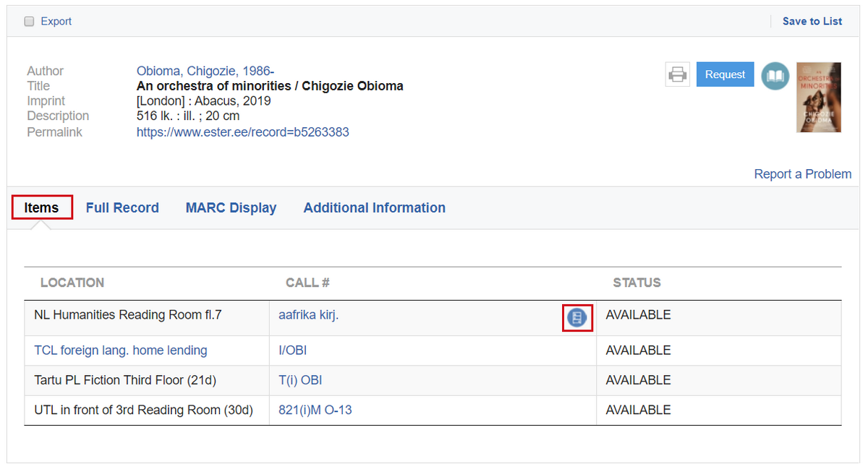Screen dimensions: 868x469
Task: Open TCL foreign lang. home lending link
Action: click(x=120, y=350)
